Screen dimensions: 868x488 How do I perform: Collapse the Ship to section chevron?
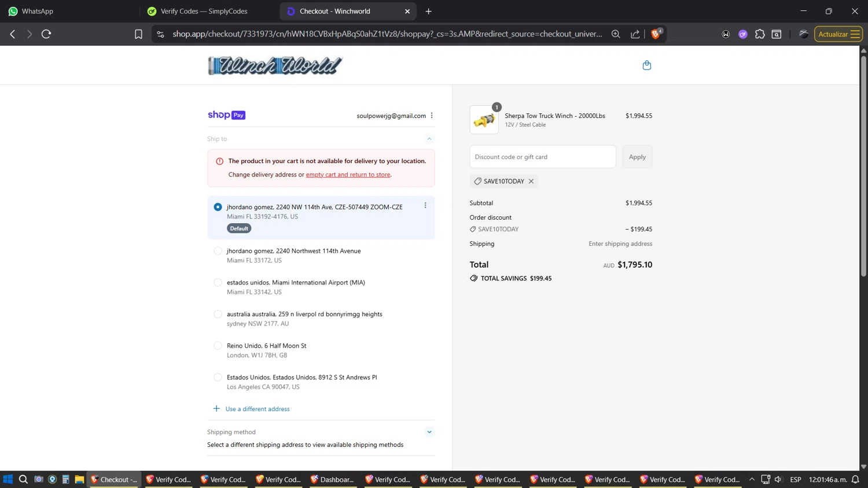coord(429,139)
